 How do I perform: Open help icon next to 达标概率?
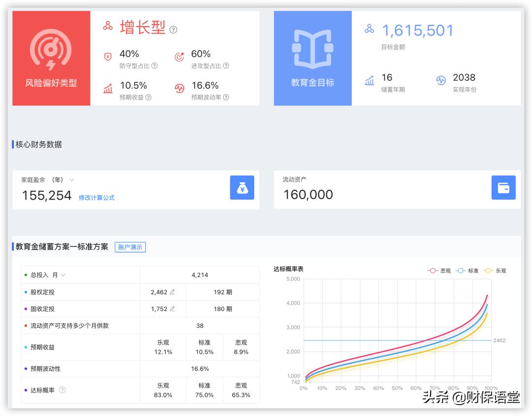[62, 389]
